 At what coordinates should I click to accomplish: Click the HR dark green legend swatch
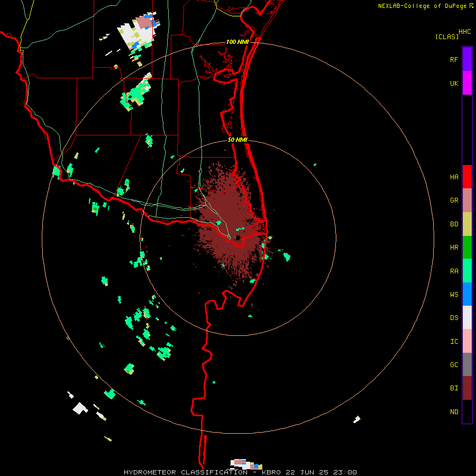point(467,248)
